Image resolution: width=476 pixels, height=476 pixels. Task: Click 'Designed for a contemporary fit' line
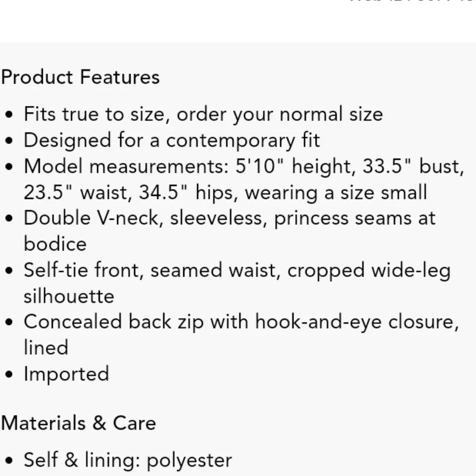pos(171,140)
